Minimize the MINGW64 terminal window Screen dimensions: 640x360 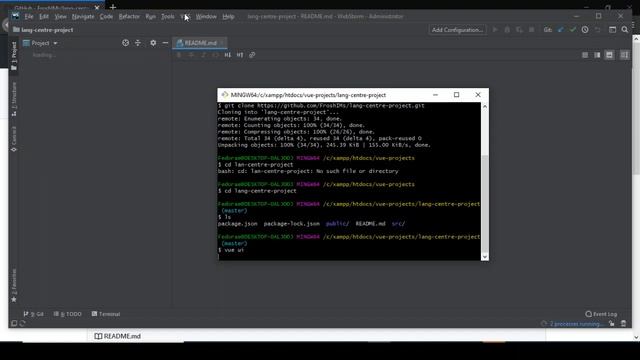435,95
